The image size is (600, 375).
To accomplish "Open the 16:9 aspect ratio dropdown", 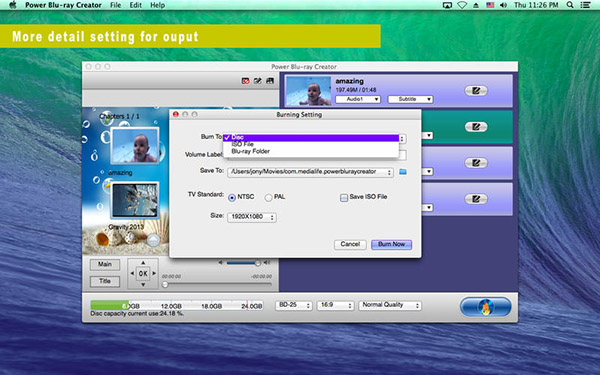I will pyautogui.click(x=335, y=305).
